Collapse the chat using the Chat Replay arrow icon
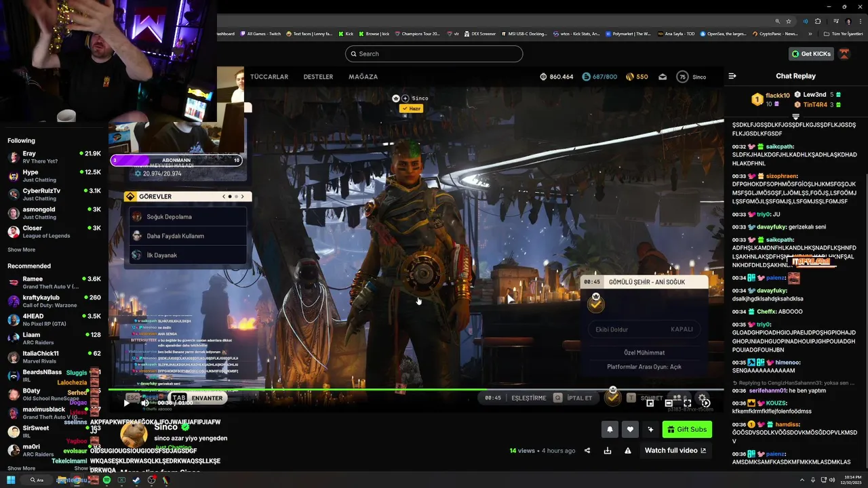Image resolution: width=868 pixels, height=488 pixels. [732, 76]
